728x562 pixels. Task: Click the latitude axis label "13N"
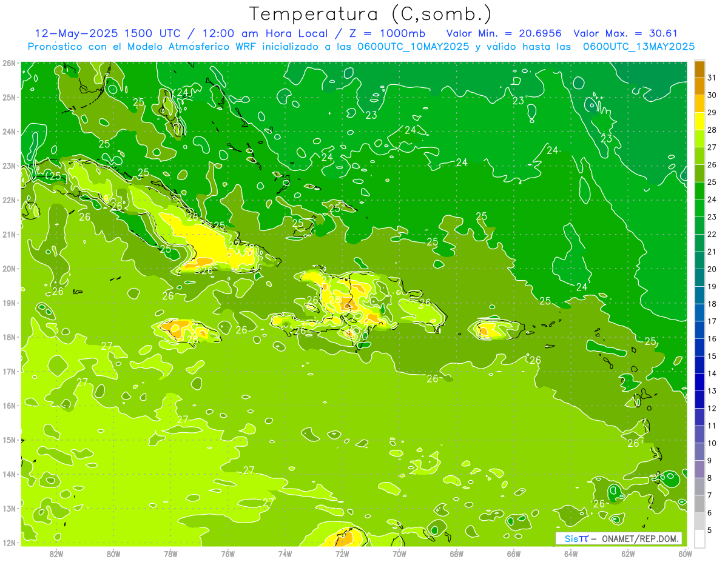[x=9, y=508]
